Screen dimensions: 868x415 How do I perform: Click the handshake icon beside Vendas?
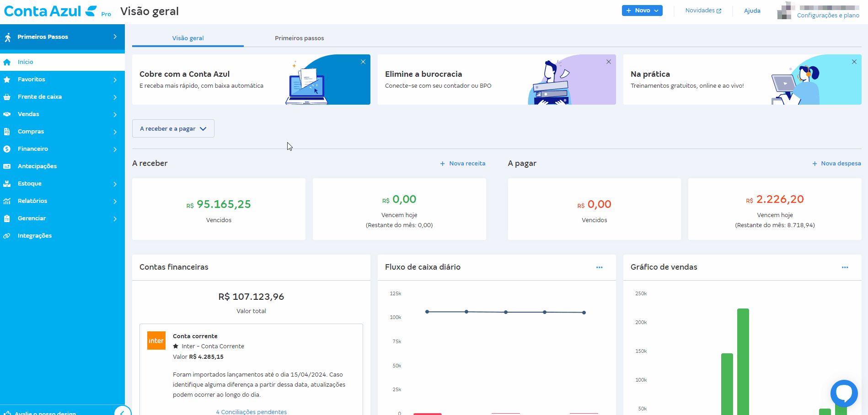(x=7, y=114)
